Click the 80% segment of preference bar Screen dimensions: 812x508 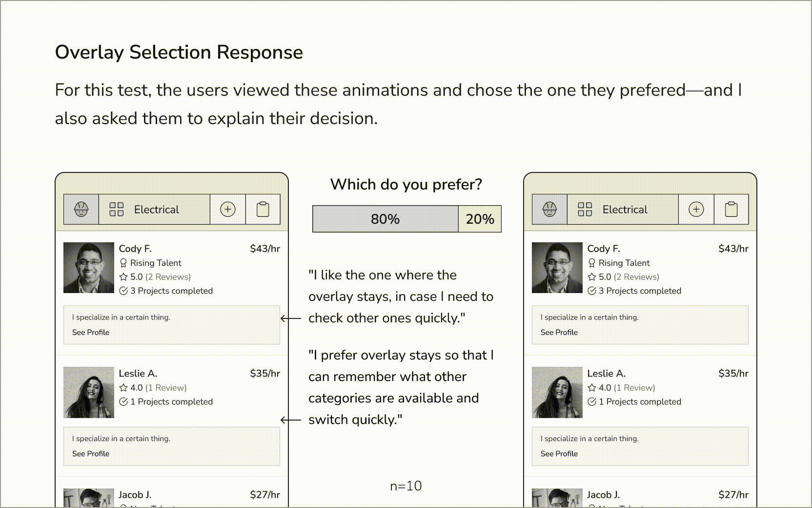click(385, 219)
